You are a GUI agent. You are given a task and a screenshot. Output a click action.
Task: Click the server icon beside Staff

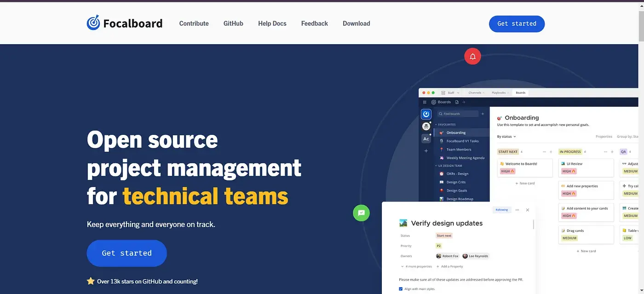point(443,93)
